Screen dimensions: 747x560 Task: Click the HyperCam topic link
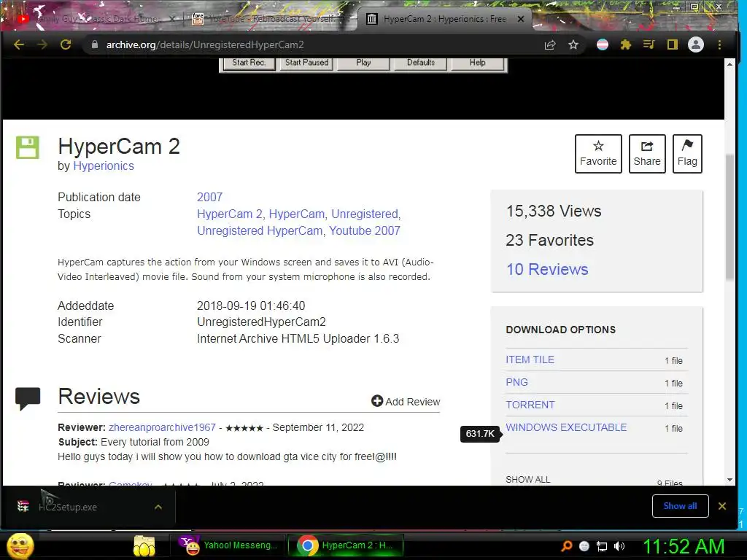pyautogui.click(x=296, y=214)
